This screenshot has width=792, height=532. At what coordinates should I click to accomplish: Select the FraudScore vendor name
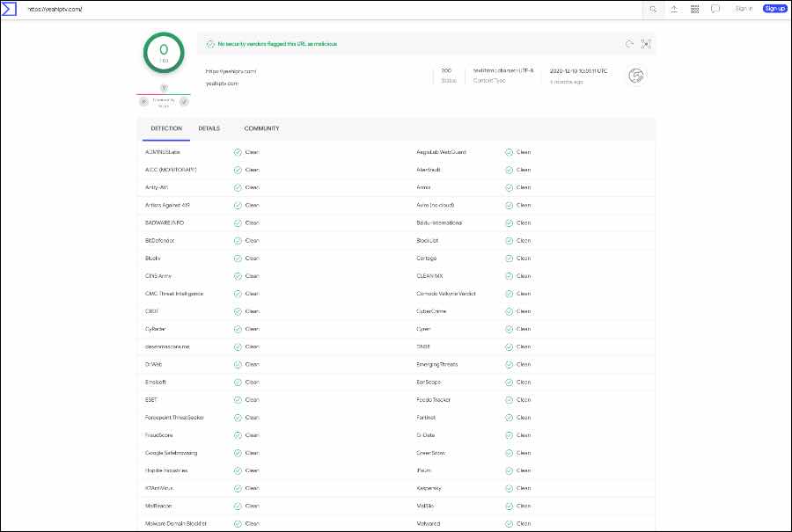click(x=158, y=435)
